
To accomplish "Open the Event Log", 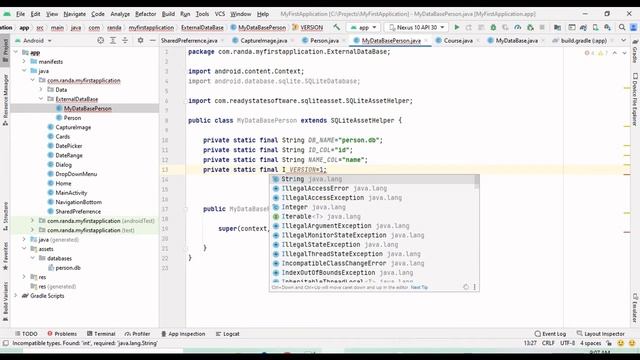I will 550,333.
